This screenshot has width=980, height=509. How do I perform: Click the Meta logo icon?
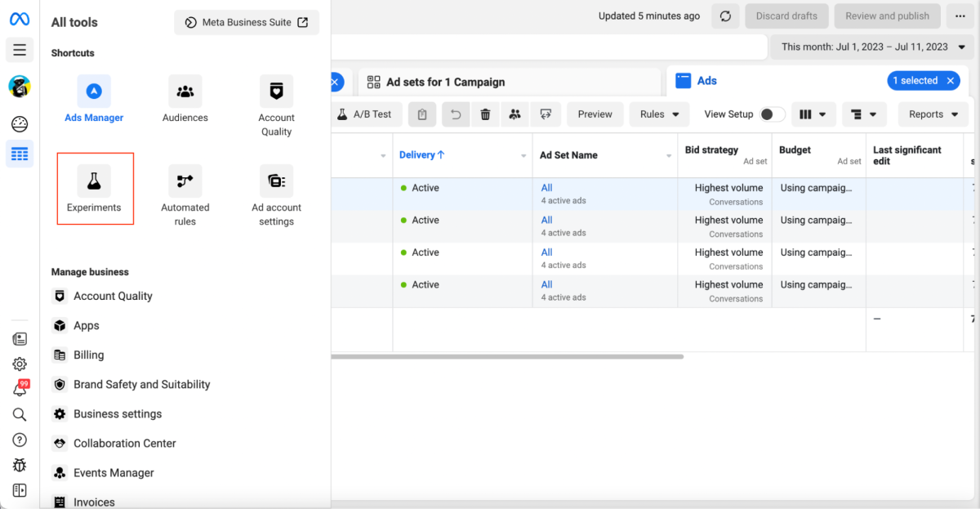point(20,19)
